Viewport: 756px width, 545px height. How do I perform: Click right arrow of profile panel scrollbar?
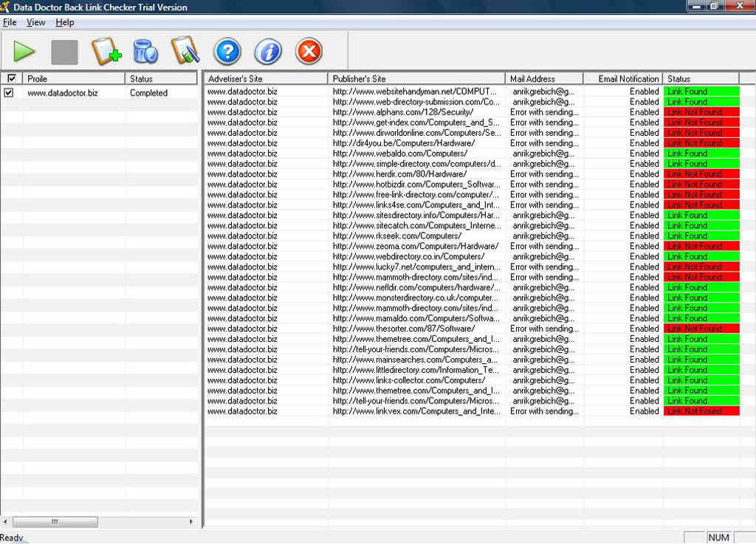[x=191, y=522]
